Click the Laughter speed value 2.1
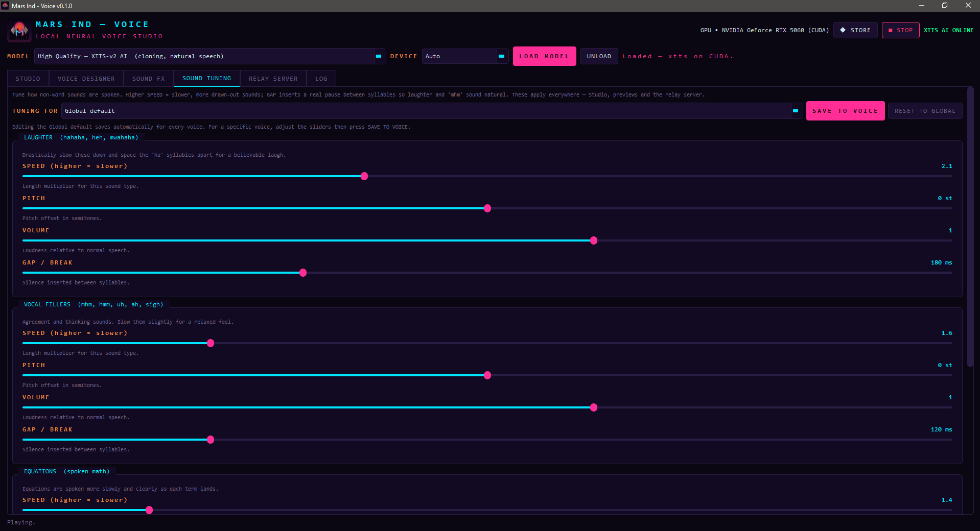The image size is (980, 531). pyautogui.click(x=947, y=166)
